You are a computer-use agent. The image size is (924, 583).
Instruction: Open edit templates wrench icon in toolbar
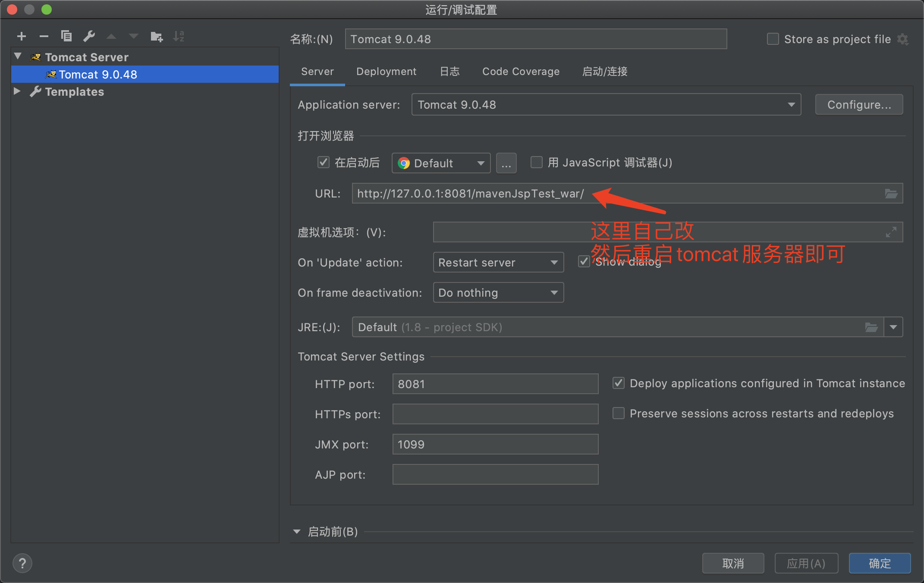click(89, 36)
